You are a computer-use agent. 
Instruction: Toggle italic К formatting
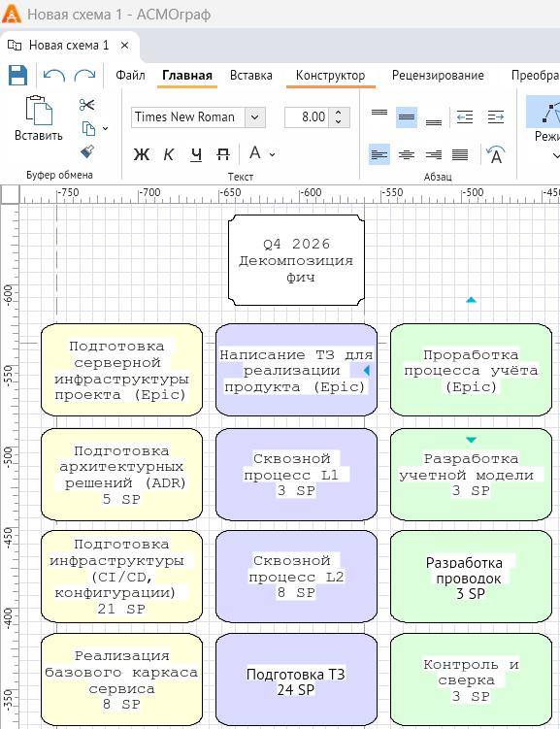169,154
